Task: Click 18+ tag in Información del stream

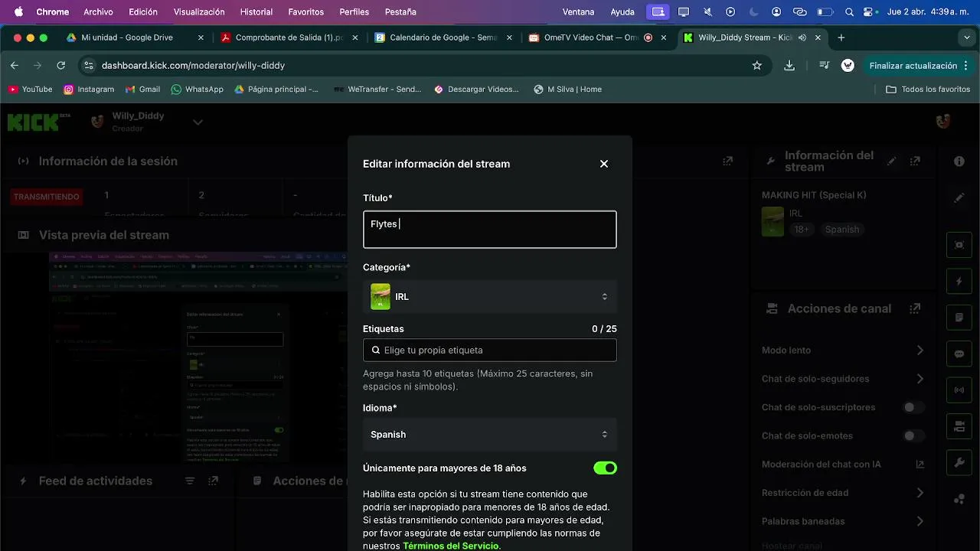Action: pyautogui.click(x=802, y=230)
